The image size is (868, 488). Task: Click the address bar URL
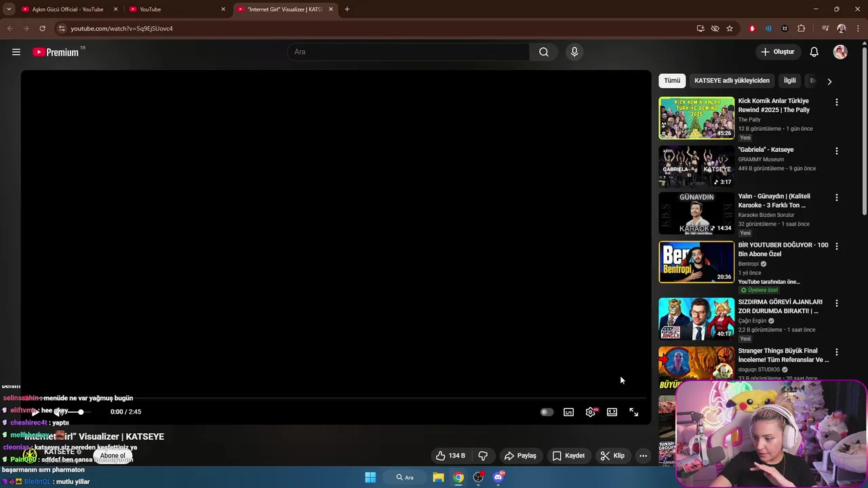[x=121, y=28]
